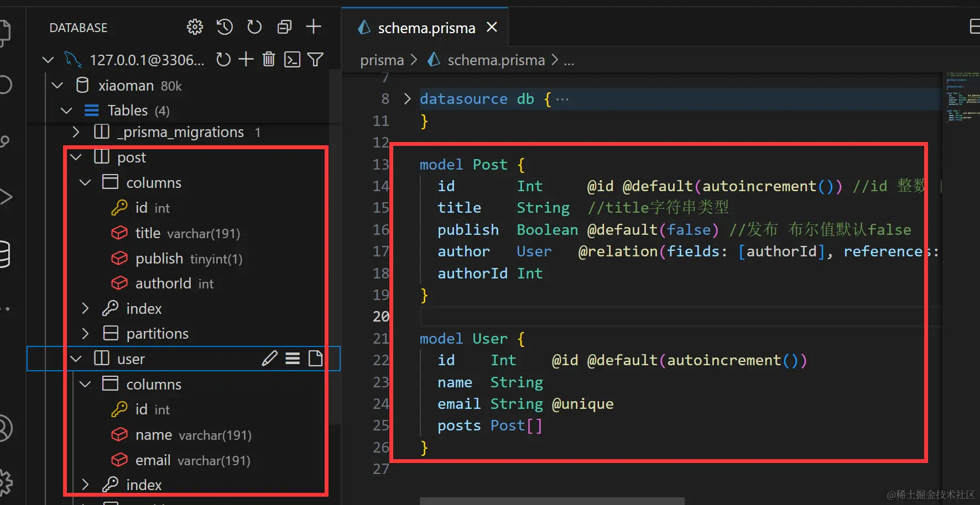Image resolution: width=980 pixels, height=505 pixels.
Task: Expand the user table index group
Action: 85,485
